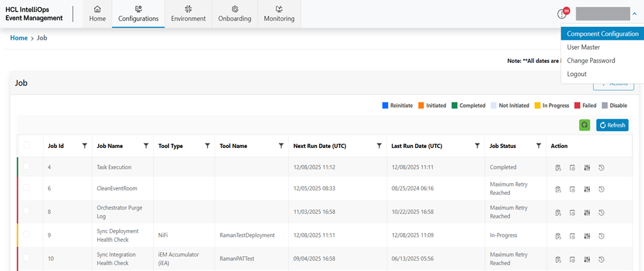Click the green reload icon beside Refresh
This screenshot has height=271, width=644.
[x=584, y=125]
